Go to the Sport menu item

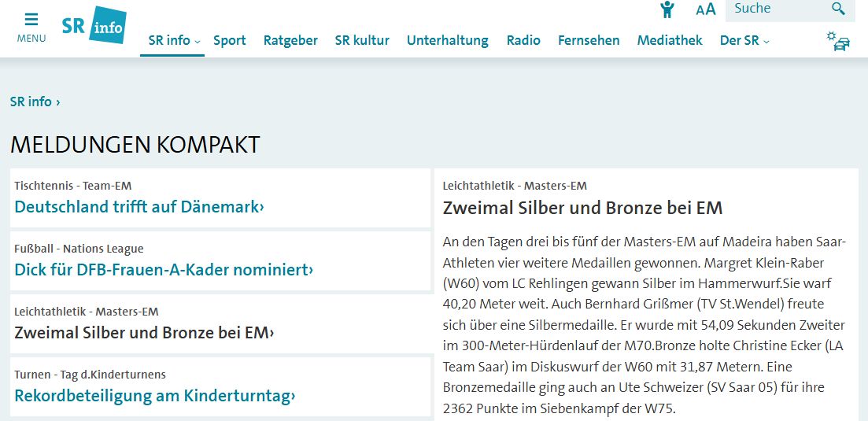click(230, 40)
